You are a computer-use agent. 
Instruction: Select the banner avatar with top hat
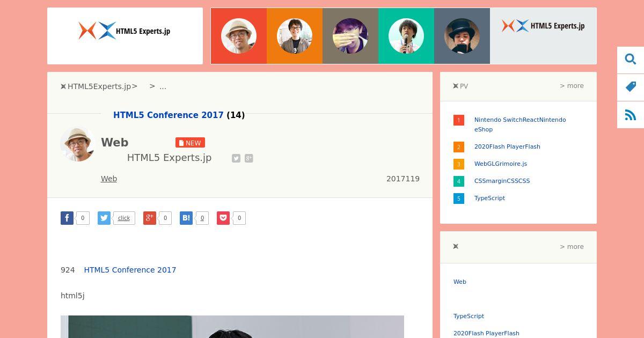(x=462, y=36)
